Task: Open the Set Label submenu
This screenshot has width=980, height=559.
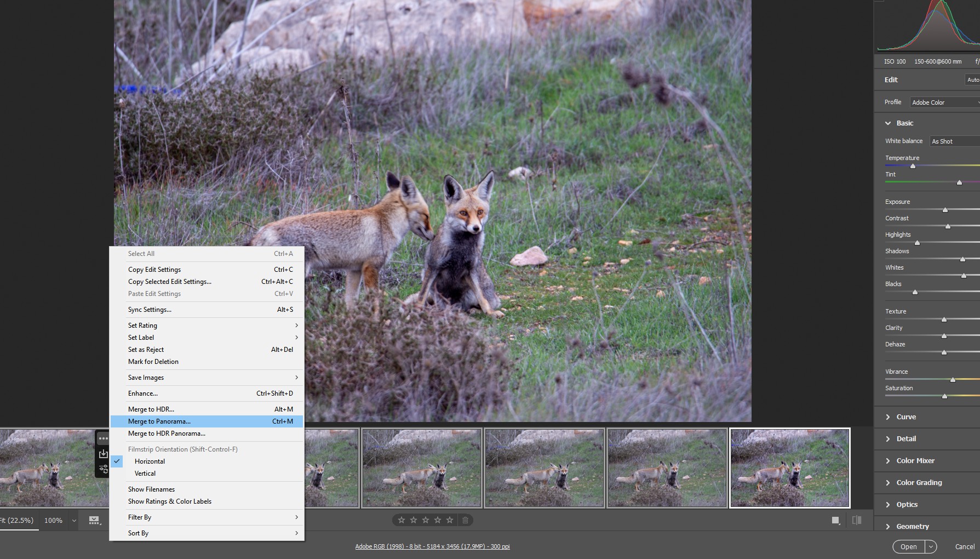Action: 207,338
